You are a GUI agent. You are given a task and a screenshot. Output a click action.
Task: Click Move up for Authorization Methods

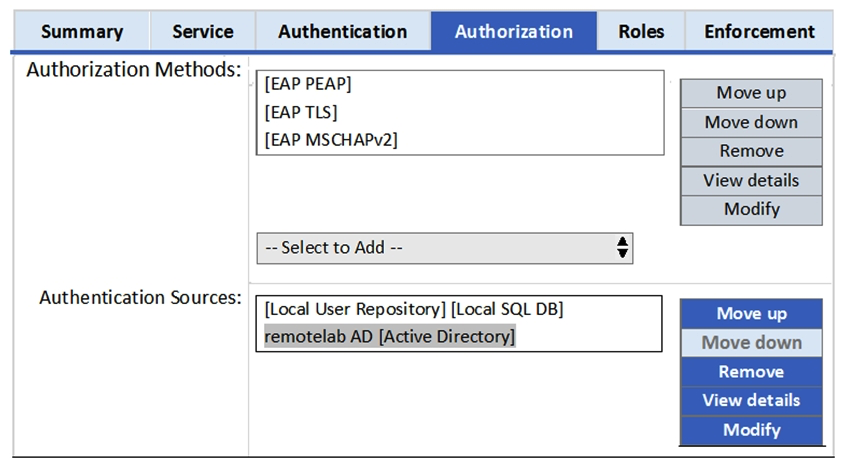coord(751,93)
